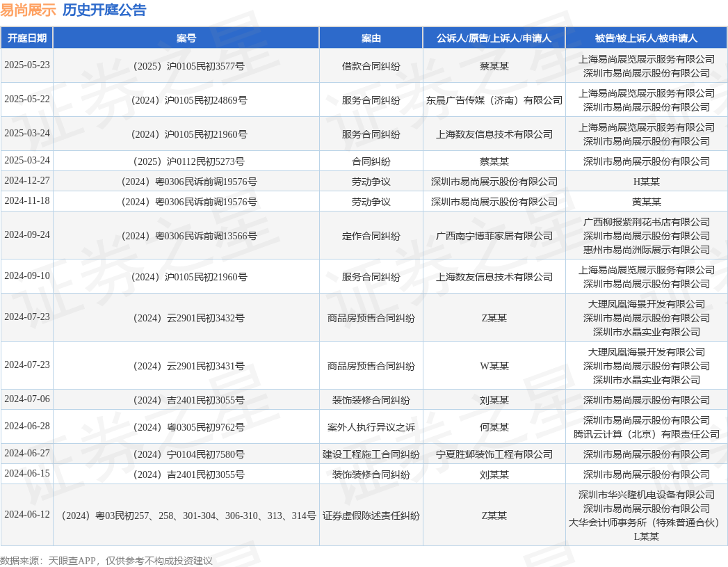
Task: Select the 开庭日期 column header
Action: [x=27, y=38]
